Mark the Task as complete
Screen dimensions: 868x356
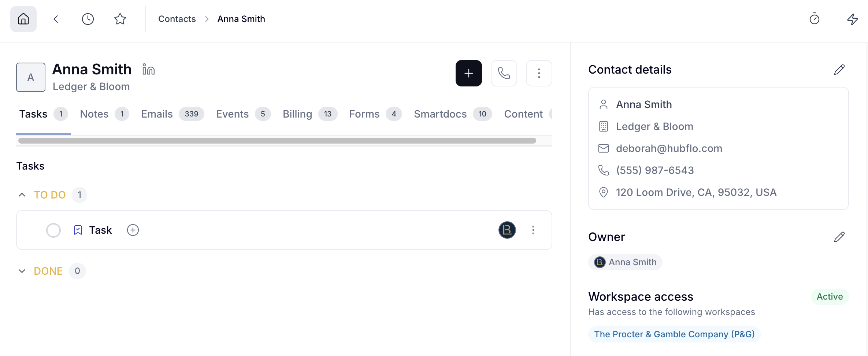coord(53,230)
